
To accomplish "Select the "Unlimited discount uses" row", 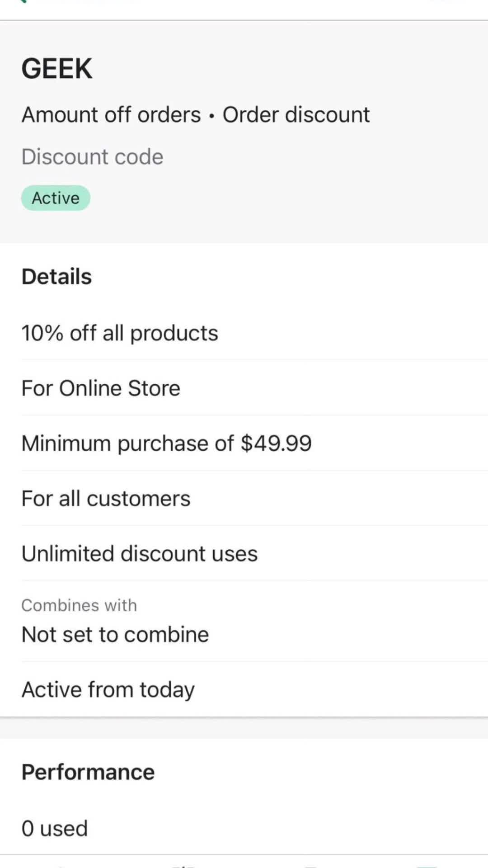I will tap(139, 554).
